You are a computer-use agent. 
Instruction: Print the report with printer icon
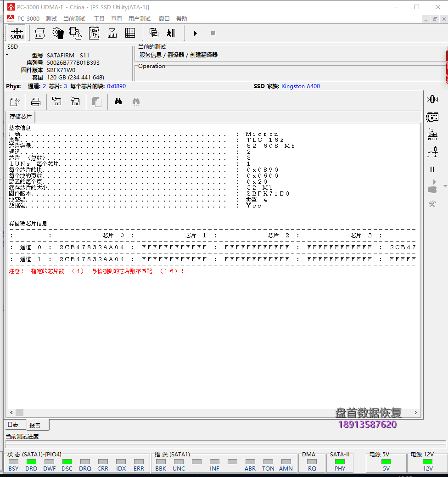click(x=36, y=101)
